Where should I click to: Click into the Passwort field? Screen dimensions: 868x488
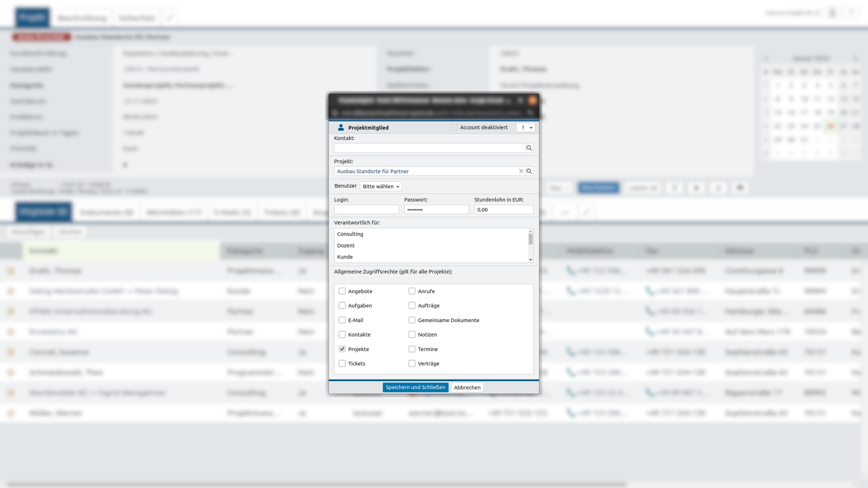click(x=436, y=210)
